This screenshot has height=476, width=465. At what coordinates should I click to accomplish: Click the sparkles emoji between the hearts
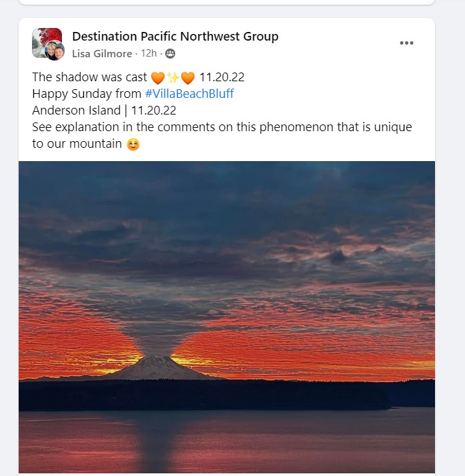point(173,78)
